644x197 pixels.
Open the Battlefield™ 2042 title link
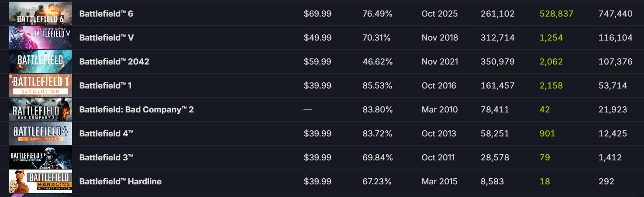tap(114, 61)
